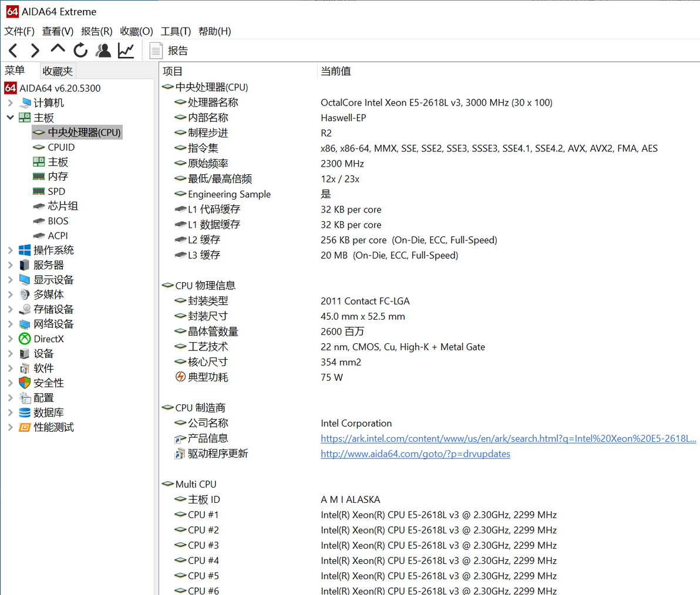Click the shield icon beside 安全性

click(25, 383)
